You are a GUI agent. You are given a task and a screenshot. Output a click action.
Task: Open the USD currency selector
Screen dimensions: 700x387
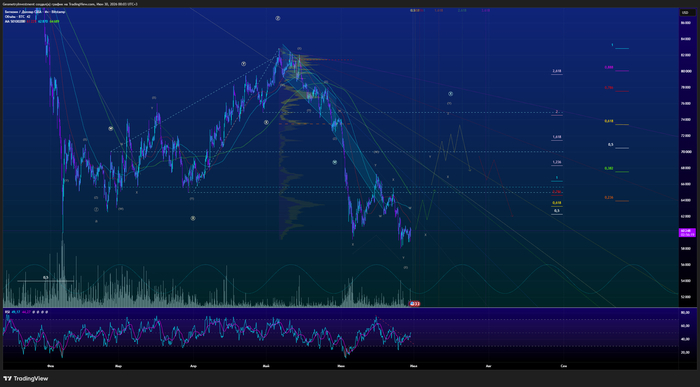point(685,12)
